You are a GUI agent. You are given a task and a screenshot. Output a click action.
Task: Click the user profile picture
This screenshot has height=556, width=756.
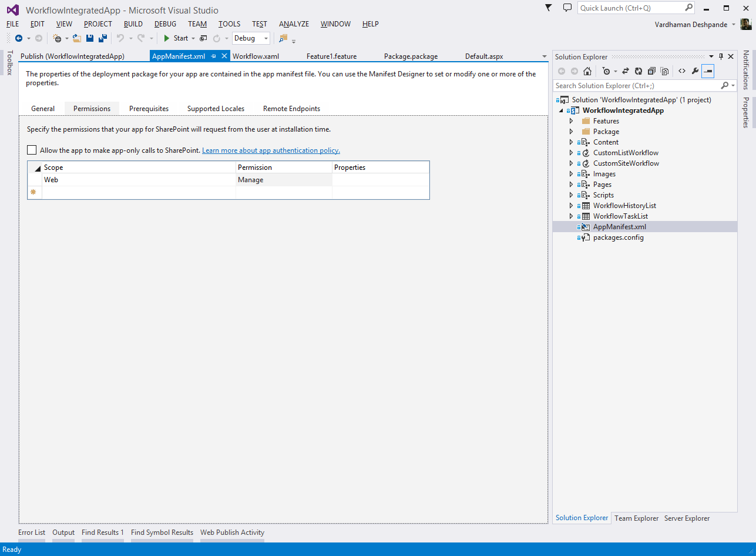[x=745, y=24]
